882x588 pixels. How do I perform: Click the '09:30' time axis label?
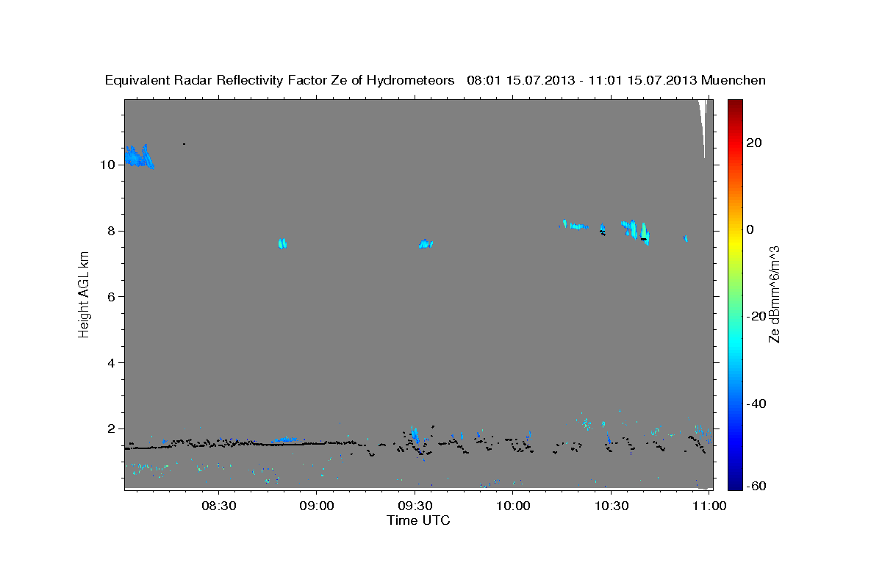point(415,506)
